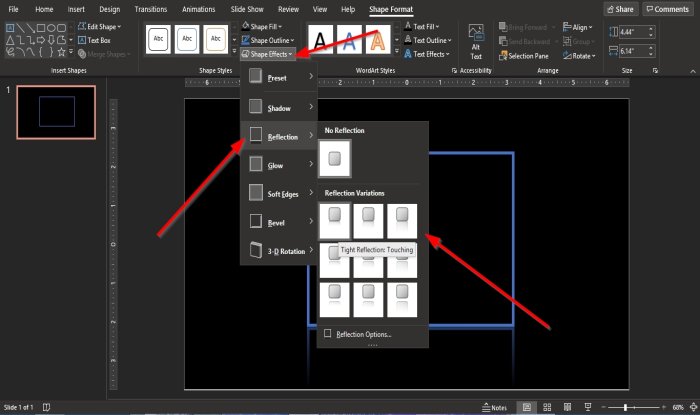Open the Text Fill dropdown
The height and width of the screenshot is (415, 700).
(x=422, y=27)
